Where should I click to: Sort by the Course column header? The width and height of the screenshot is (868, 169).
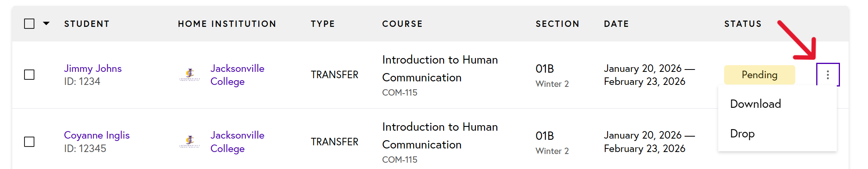point(402,24)
